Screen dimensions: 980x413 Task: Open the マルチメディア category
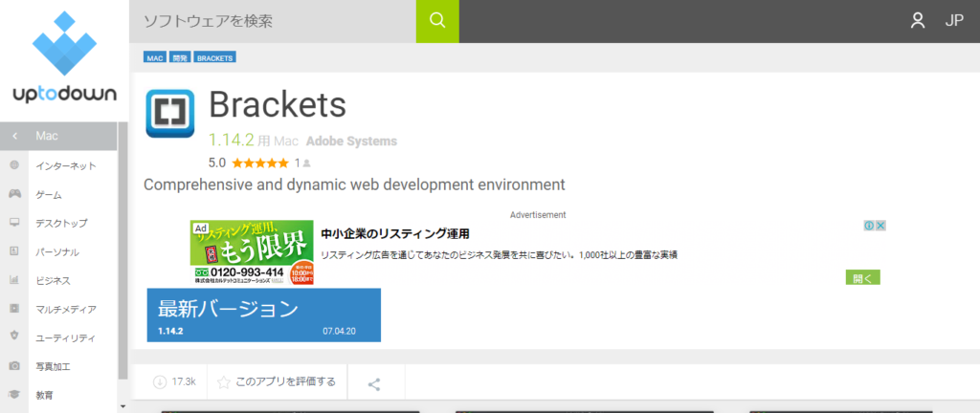(66, 310)
